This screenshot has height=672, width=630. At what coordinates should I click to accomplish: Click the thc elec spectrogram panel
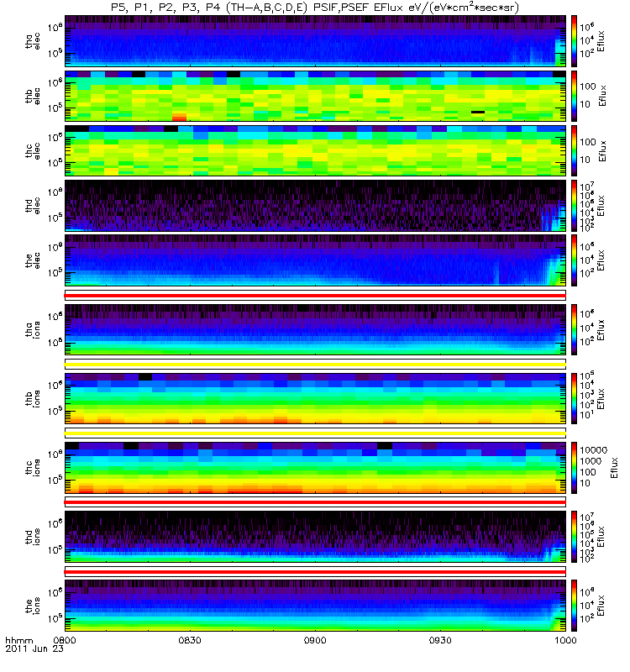pyautogui.click(x=315, y=151)
